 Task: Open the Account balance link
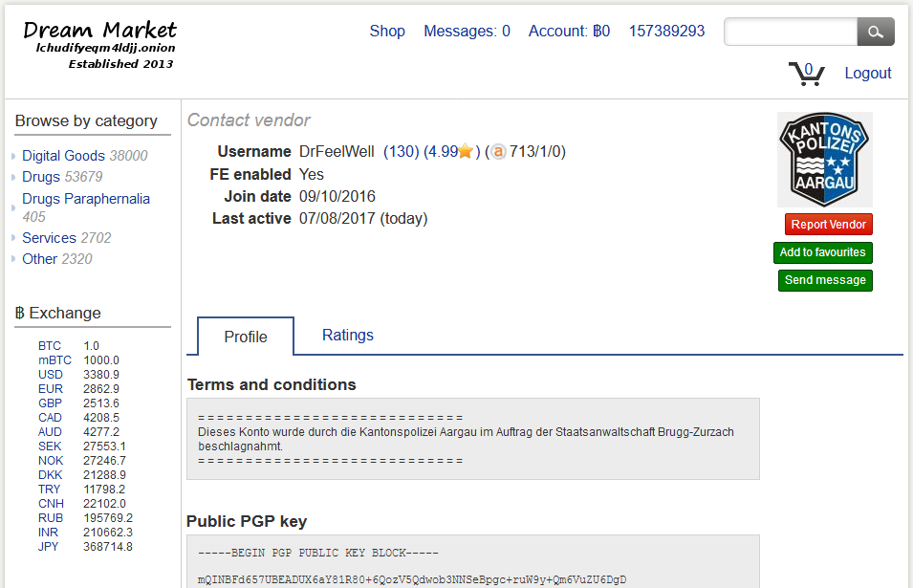[x=569, y=31]
